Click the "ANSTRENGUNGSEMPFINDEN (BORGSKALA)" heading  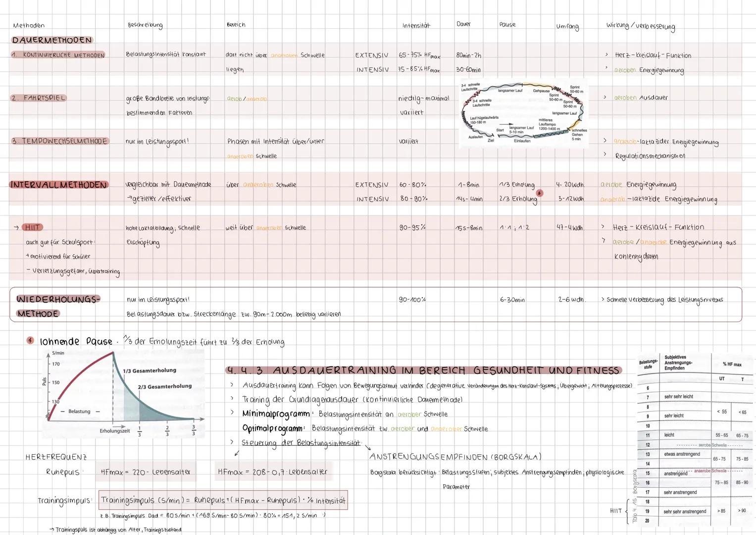coord(455,457)
